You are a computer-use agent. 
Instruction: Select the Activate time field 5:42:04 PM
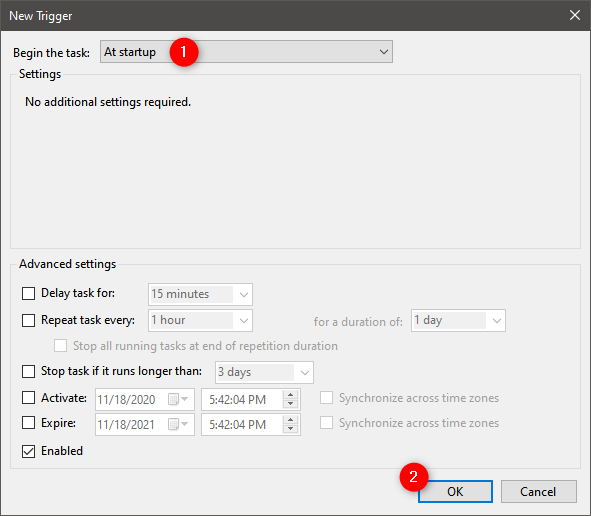[242, 400]
